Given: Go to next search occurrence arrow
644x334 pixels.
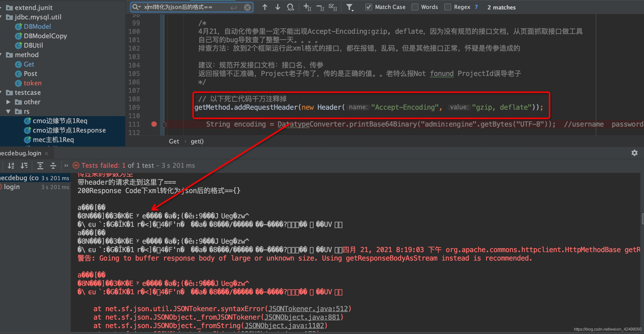Looking at the screenshot, I should coord(278,7).
